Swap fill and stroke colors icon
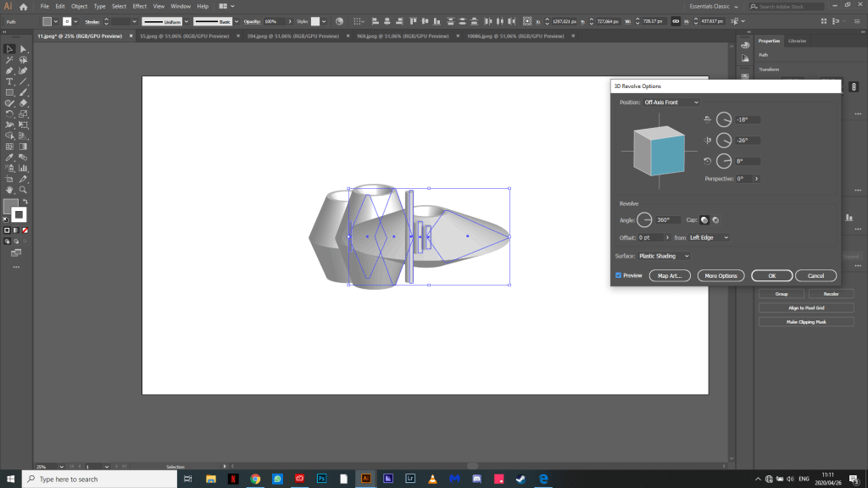Screen dimensions: 868x488 (x=24, y=201)
